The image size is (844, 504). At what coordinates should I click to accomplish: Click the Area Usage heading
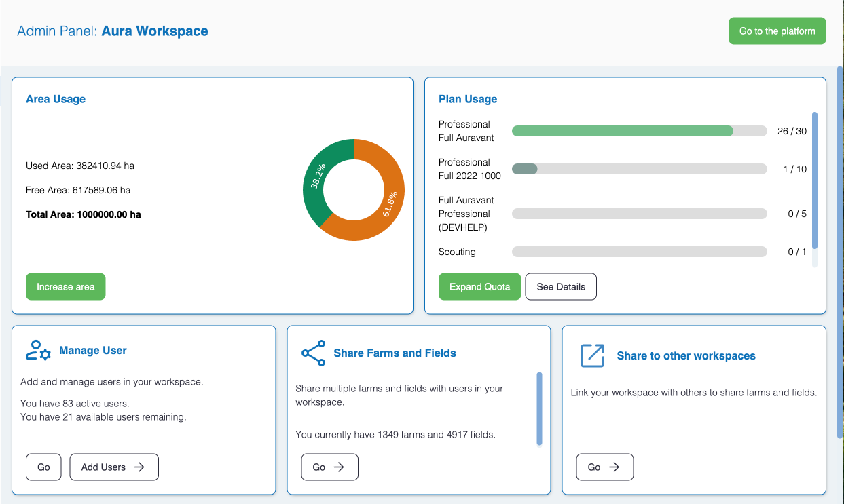56,99
